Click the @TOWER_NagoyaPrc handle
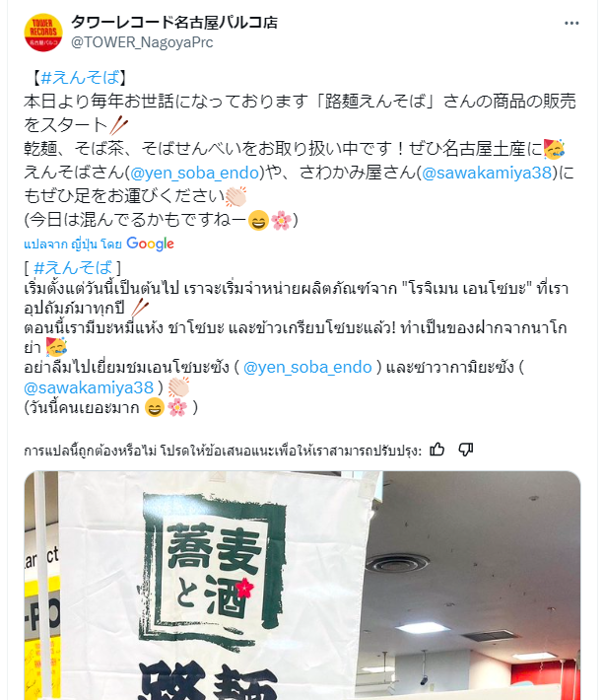Image resolution: width=604 pixels, height=700 pixels. click(142, 42)
